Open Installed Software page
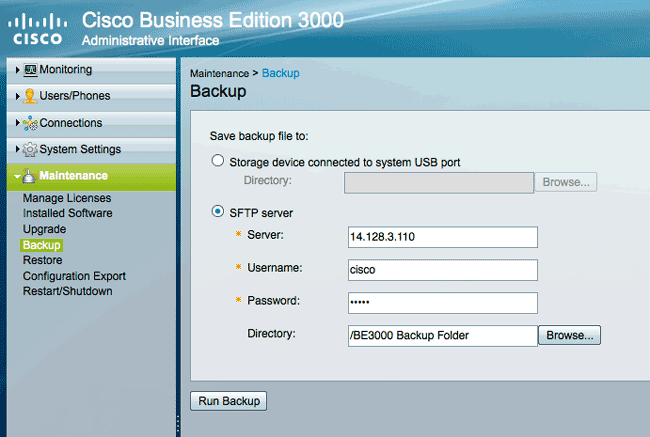Screen dimensions: 650x437 tap(68, 213)
